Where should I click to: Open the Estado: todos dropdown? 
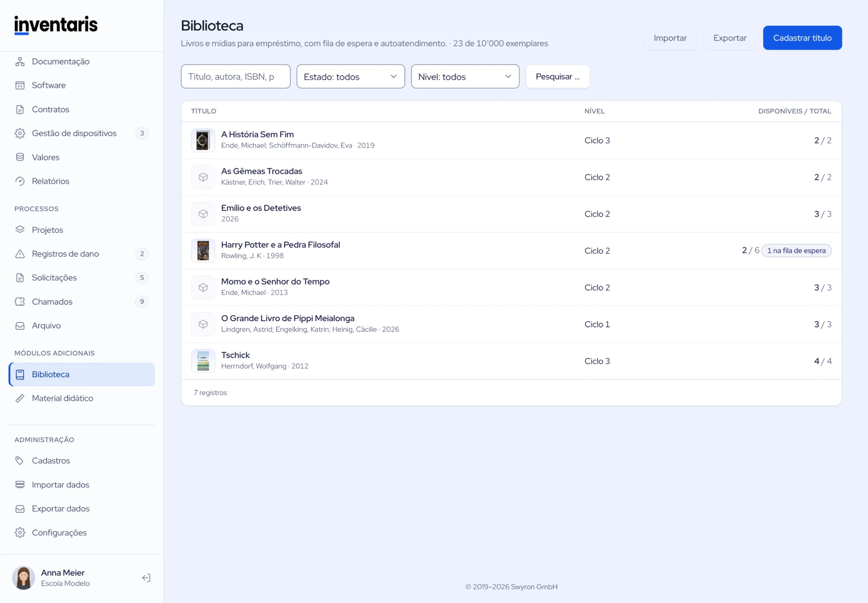tap(350, 76)
